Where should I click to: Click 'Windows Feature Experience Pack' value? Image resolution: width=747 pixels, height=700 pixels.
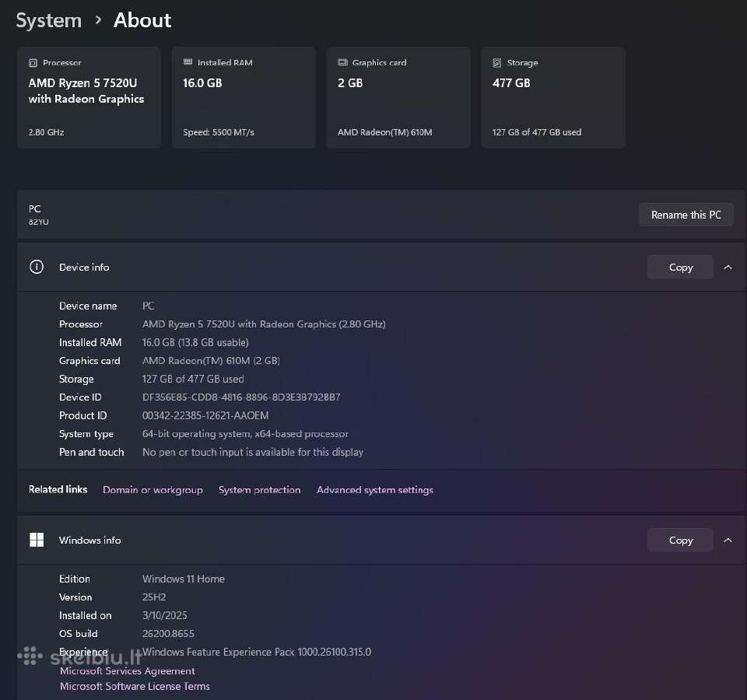[x=257, y=652]
